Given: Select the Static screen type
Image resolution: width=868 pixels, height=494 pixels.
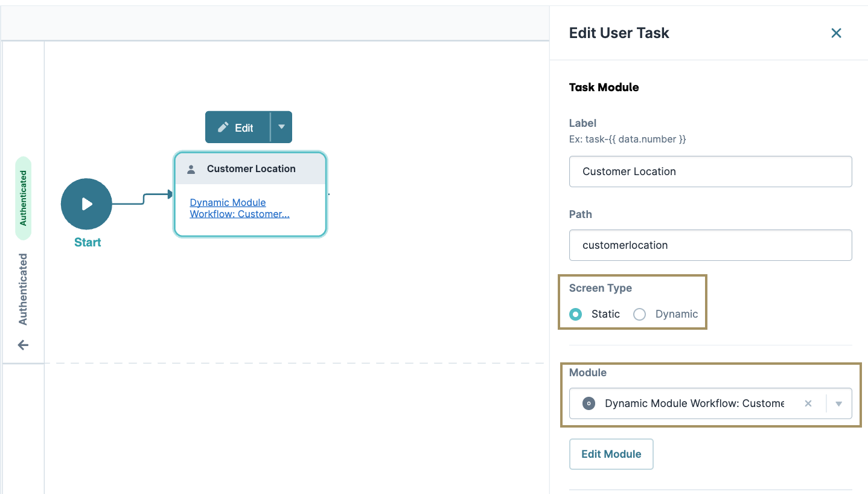Looking at the screenshot, I should (576, 314).
